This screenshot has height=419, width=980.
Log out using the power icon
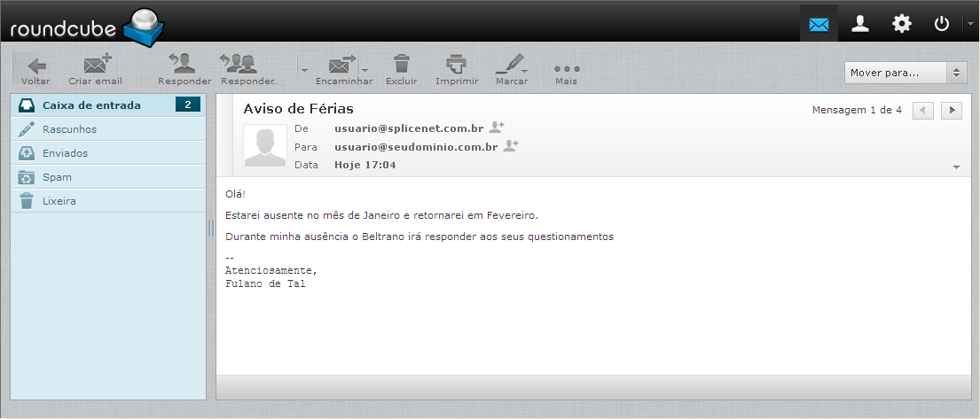941,24
